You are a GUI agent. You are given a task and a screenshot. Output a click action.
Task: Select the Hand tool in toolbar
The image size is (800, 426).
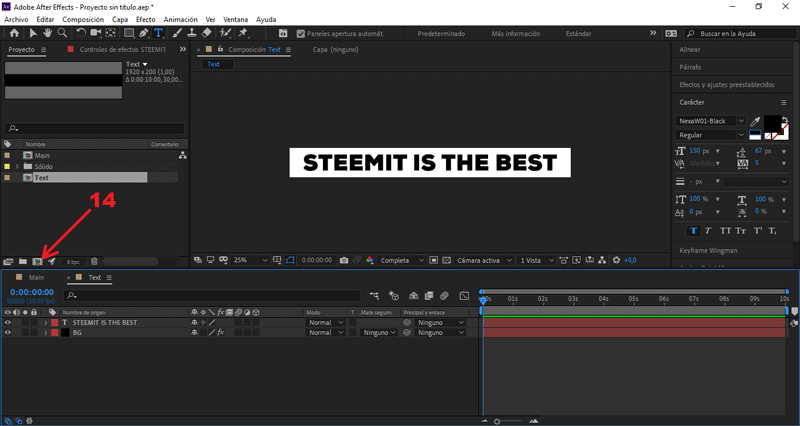46,33
